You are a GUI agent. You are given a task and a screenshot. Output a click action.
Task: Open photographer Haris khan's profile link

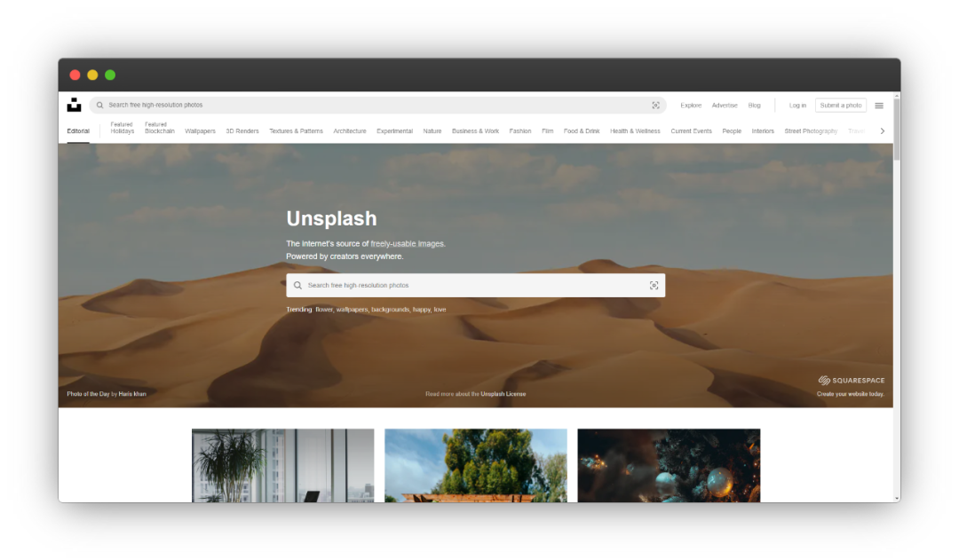(132, 394)
